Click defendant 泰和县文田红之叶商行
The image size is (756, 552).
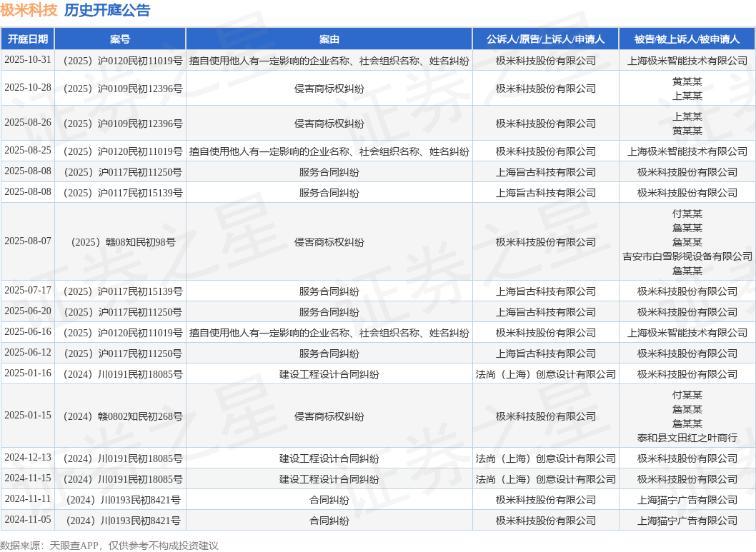[x=687, y=437]
